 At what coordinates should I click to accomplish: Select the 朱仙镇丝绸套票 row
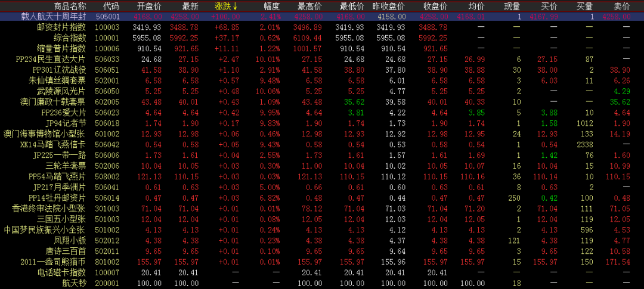coord(322,80)
